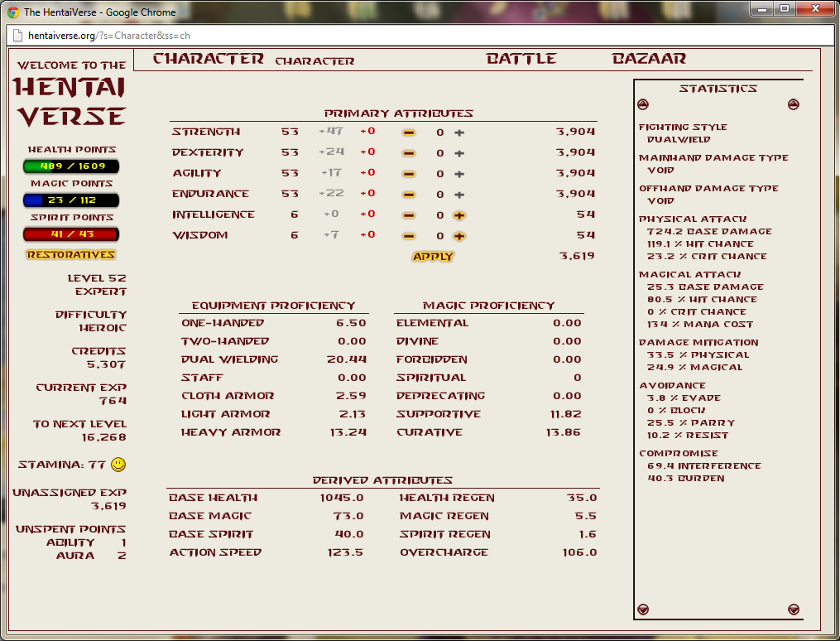Click the Intelligence minus button
Viewport: 840px width, 641px height.
click(409, 215)
